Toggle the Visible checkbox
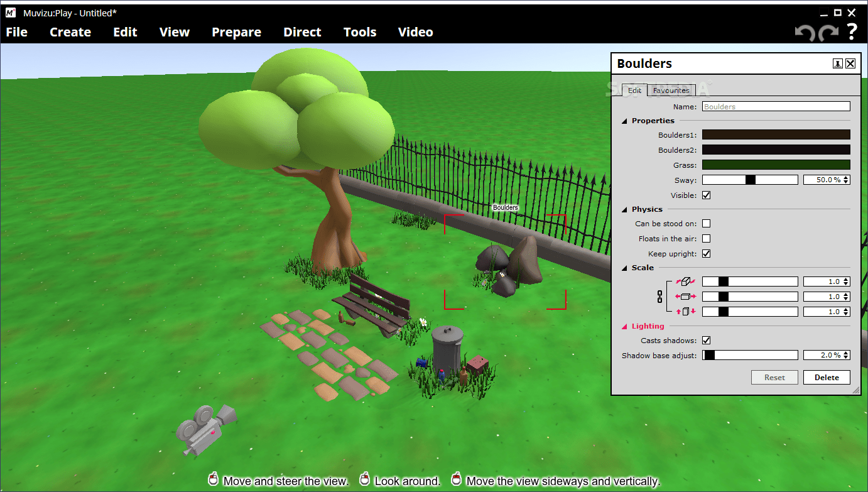Image resolution: width=868 pixels, height=492 pixels. click(706, 195)
